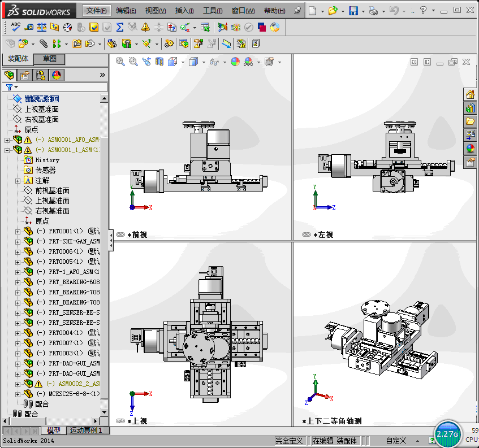Screen dimensions: 479x448
Task: Open the 工具 (Tools) menu
Action: click(213, 11)
